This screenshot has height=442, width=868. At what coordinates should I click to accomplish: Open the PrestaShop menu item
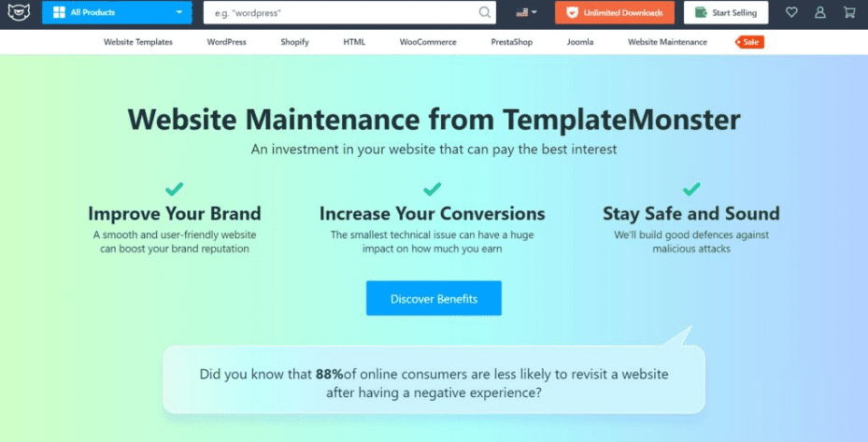pos(511,42)
